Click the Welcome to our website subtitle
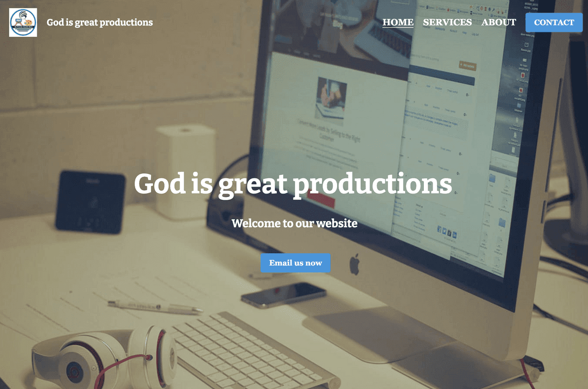Image resolution: width=588 pixels, height=389 pixels. pyautogui.click(x=294, y=223)
